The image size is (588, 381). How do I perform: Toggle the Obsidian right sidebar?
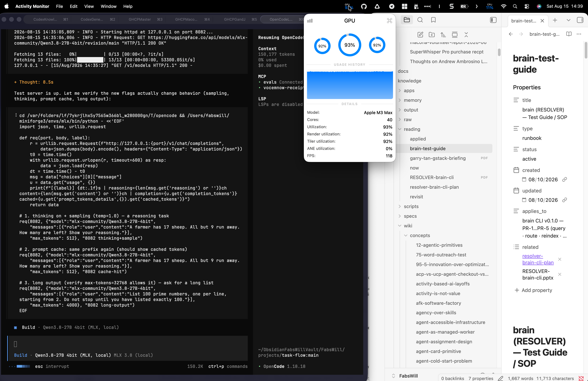coord(580,20)
